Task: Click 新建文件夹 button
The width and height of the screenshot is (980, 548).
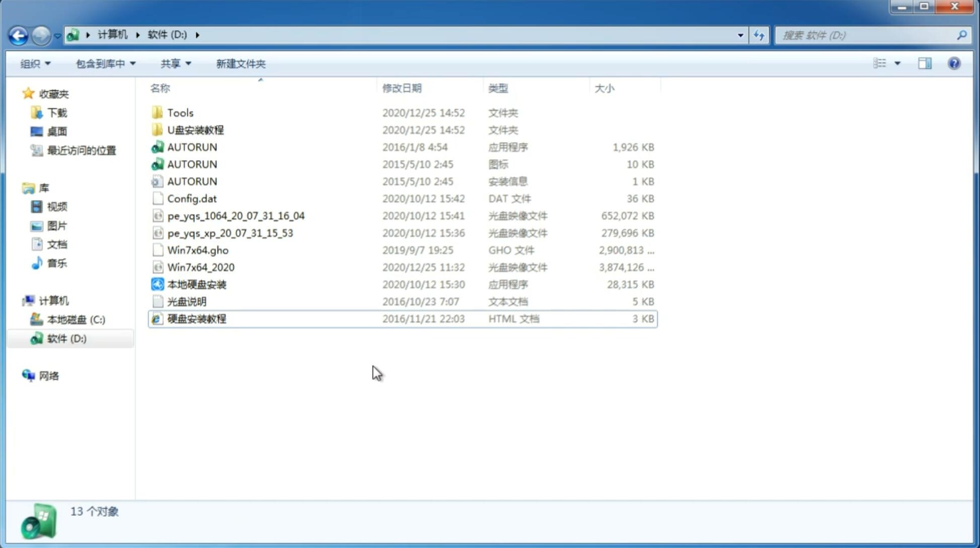Action: 240,63
